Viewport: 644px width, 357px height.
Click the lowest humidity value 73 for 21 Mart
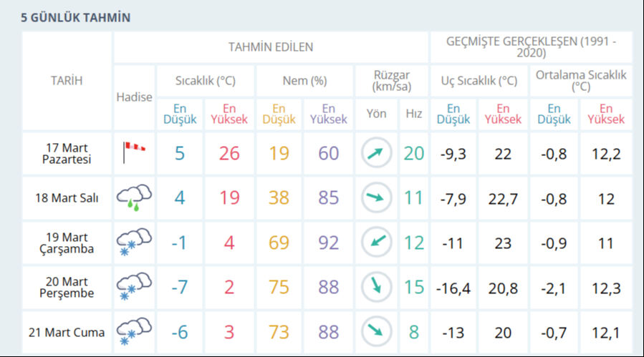click(x=279, y=331)
